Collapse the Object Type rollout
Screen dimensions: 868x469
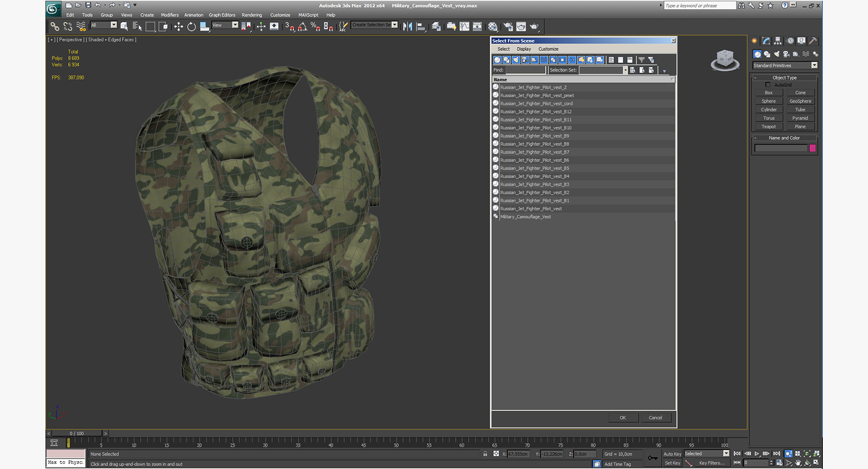[784, 77]
